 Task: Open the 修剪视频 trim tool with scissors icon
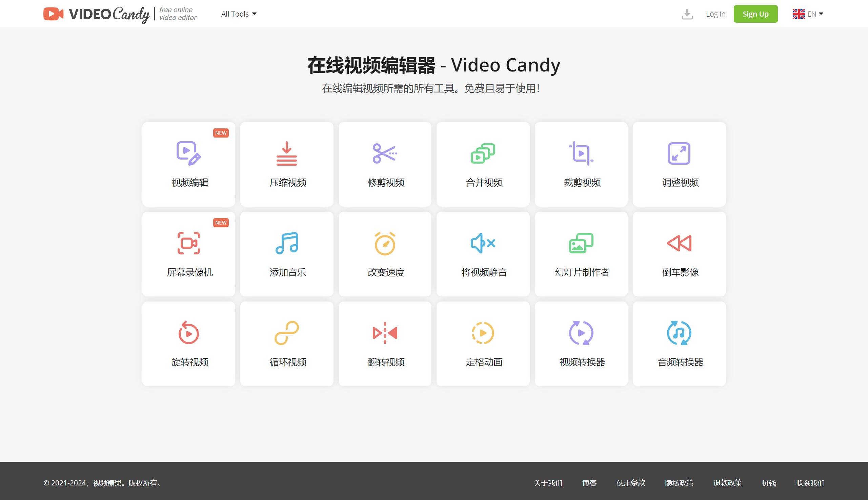(385, 164)
